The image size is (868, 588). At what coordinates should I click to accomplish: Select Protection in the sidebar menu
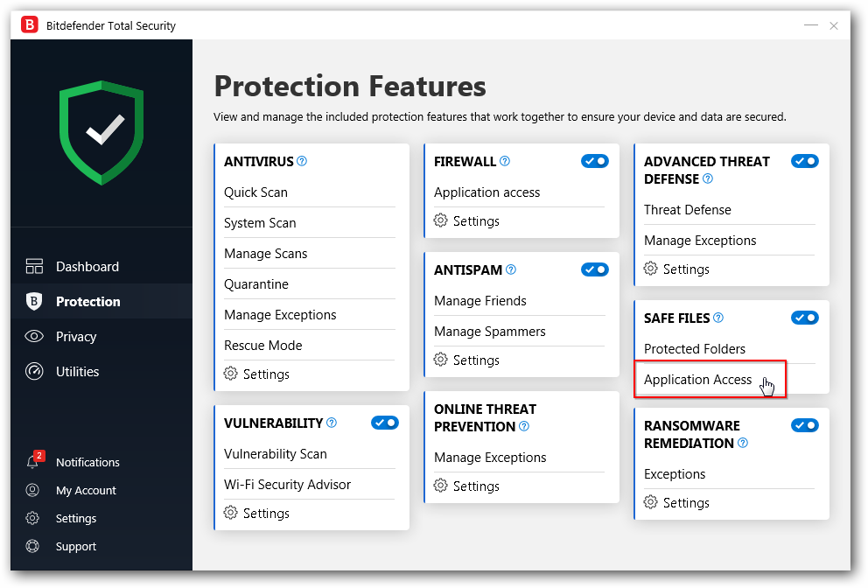87,301
